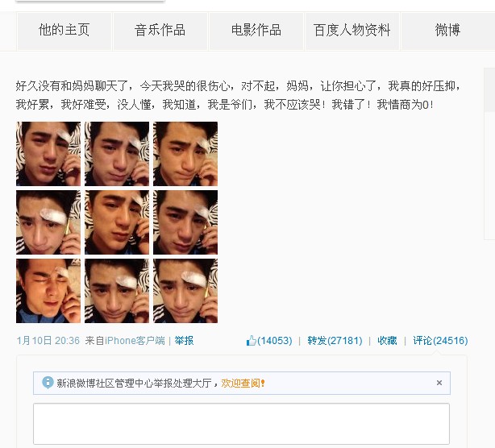Open the first photo thumbnail in the top row
Screen dimensions: 495x448
[x=48, y=154]
